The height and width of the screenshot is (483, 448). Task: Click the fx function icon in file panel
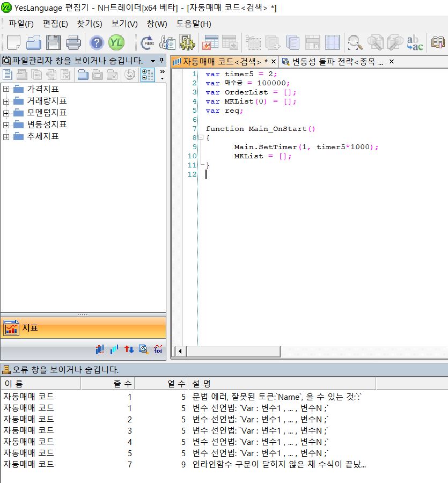158,349
